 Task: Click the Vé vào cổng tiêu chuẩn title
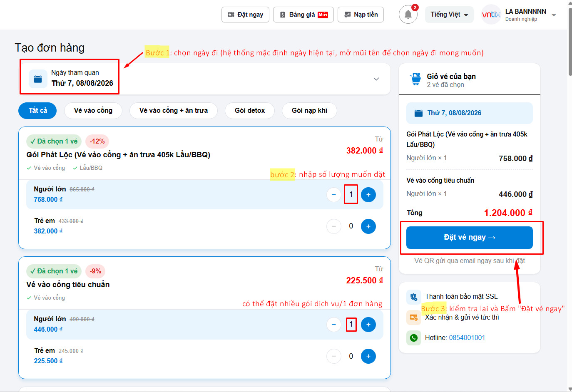click(x=68, y=285)
